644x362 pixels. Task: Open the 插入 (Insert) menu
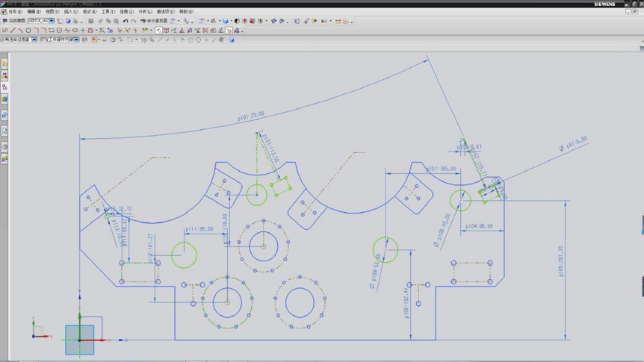point(71,12)
